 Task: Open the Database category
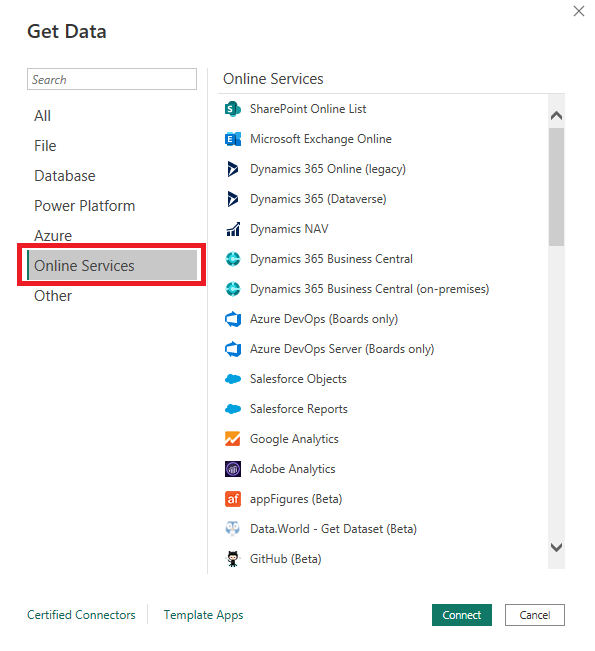pos(65,176)
